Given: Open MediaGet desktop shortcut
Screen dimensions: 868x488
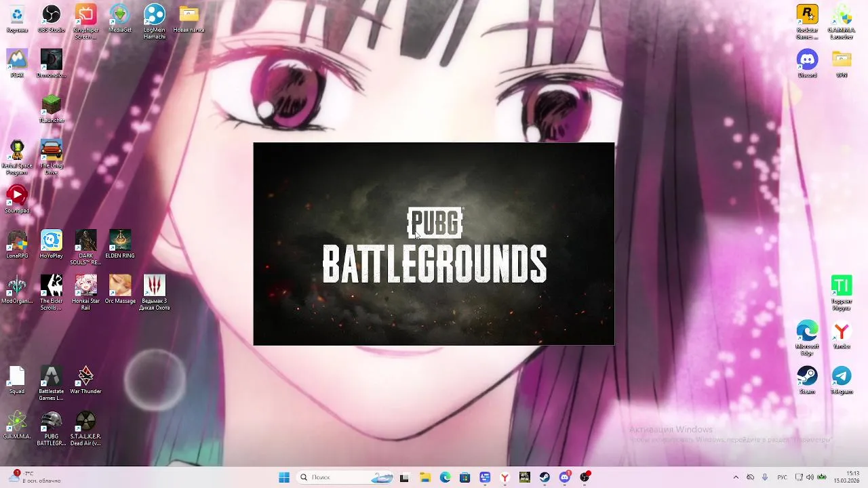Looking at the screenshot, I should click(120, 19).
